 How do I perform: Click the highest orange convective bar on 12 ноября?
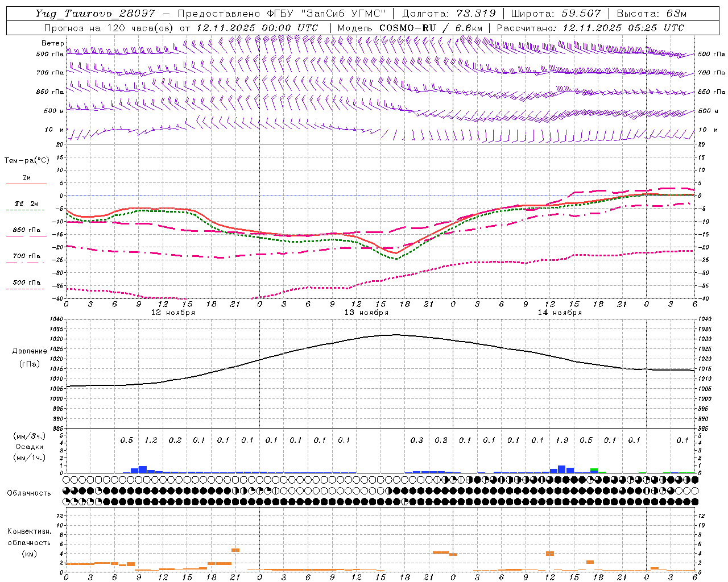pyautogui.click(x=235, y=550)
